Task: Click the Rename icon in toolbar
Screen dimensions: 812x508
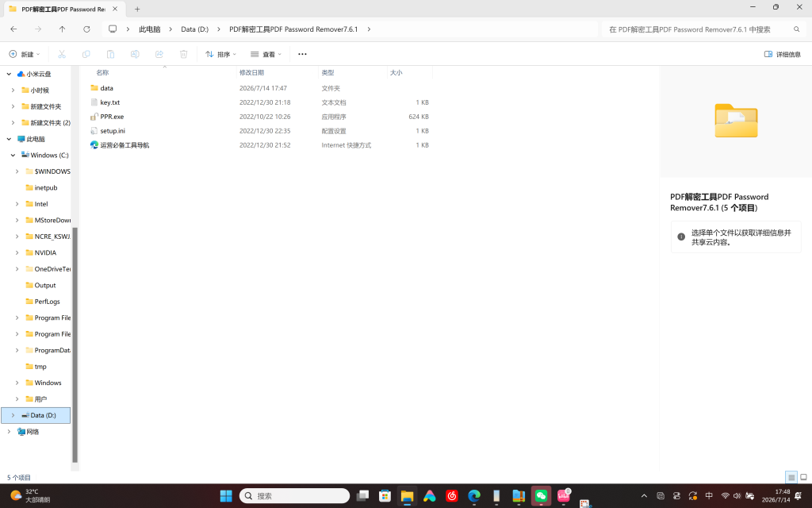Action: tap(135, 54)
